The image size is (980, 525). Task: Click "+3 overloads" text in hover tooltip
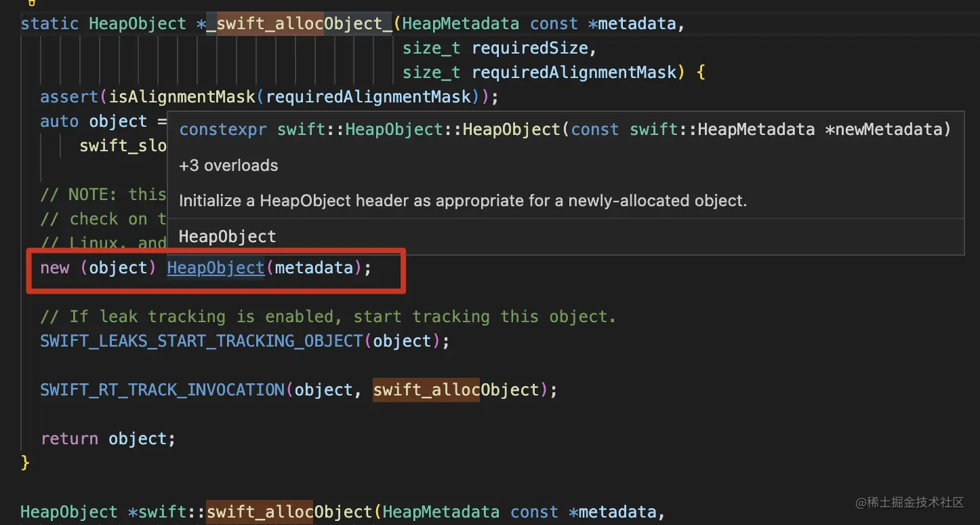[228, 166]
